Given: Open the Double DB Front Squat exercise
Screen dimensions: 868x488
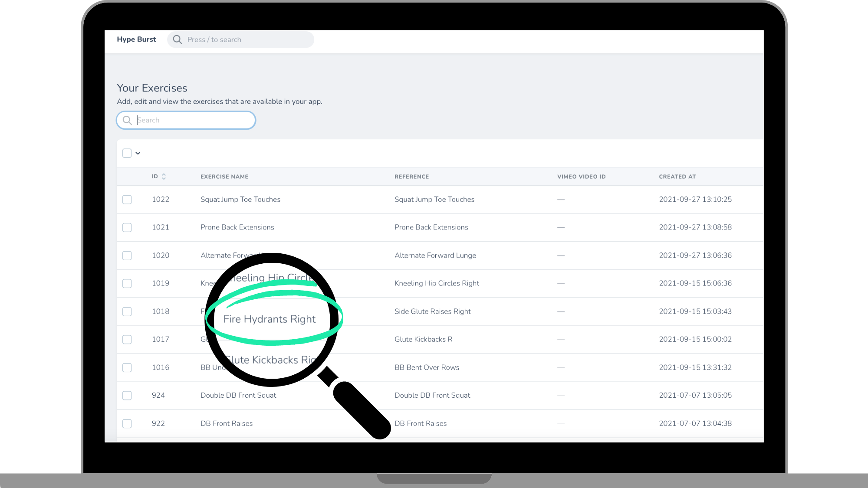Looking at the screenshot, I should (238, 395).
